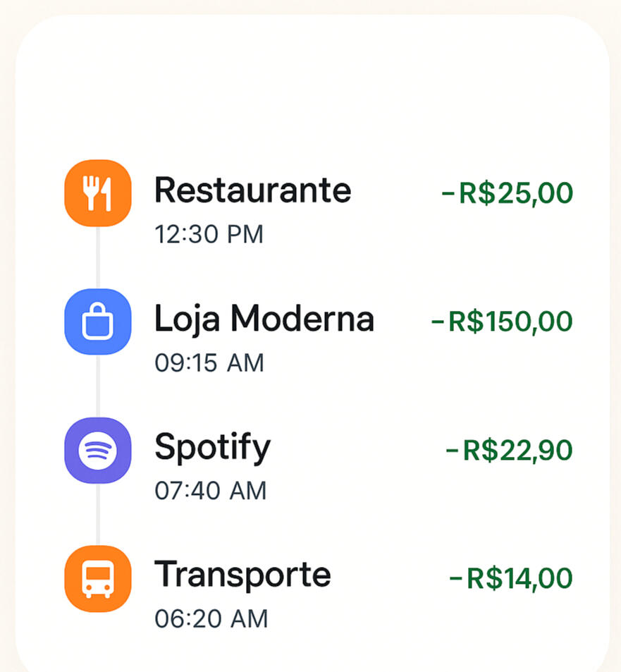
Task: Click timeline connector between shopping bag and Spotify icons
Action: 97,386
